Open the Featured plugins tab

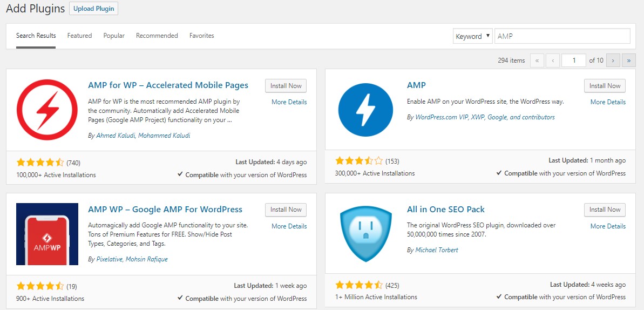point(80,36)
